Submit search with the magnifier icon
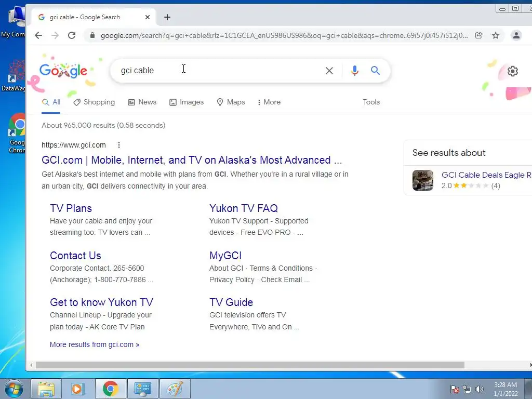The image size is (532, 399). (x=375, y=70)
